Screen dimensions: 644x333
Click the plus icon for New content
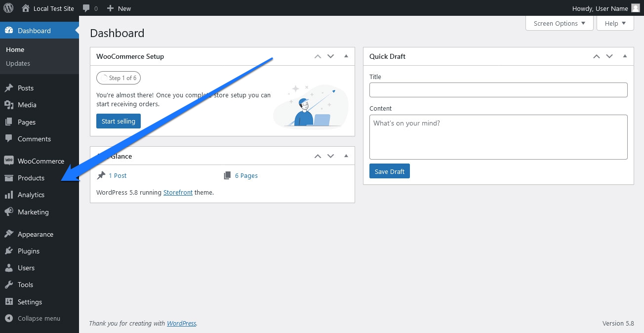[x=110, y=8]
